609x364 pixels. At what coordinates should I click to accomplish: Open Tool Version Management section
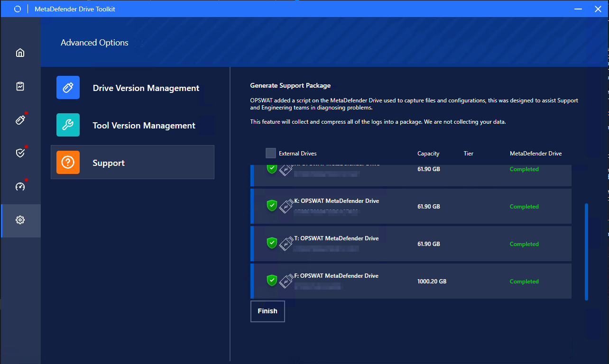point(132,125)
